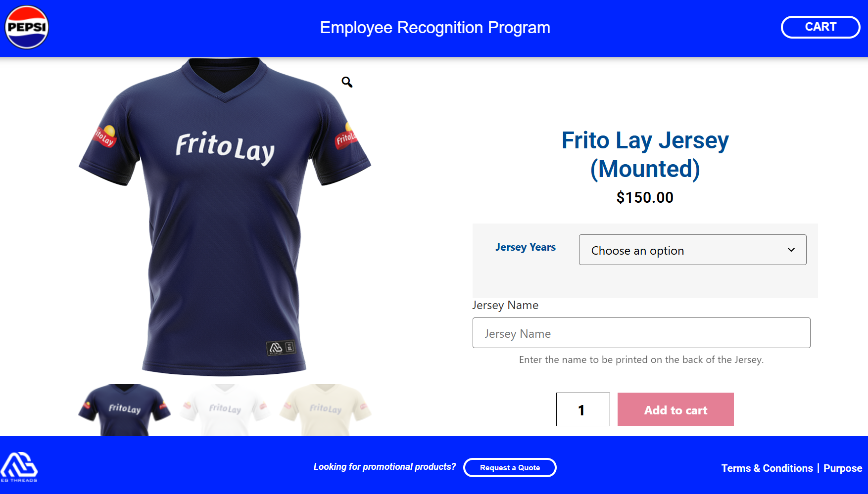Click the Pepsi logo icon

click(x=27, y=27)
